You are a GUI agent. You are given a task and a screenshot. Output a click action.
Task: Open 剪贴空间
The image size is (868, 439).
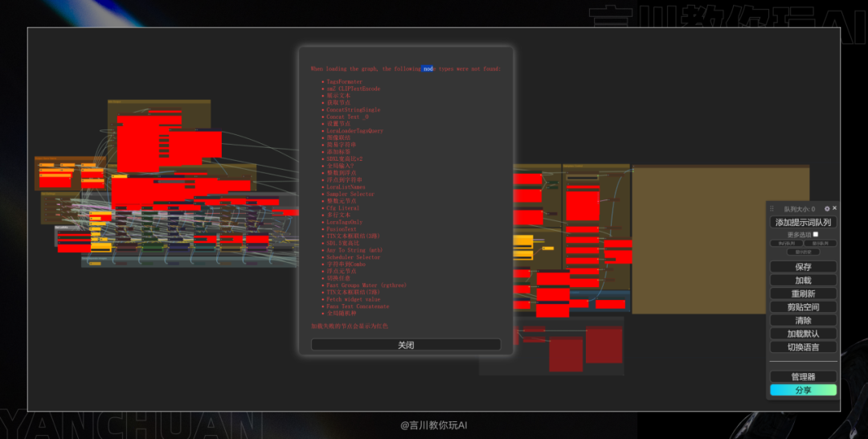click(803, 306)
